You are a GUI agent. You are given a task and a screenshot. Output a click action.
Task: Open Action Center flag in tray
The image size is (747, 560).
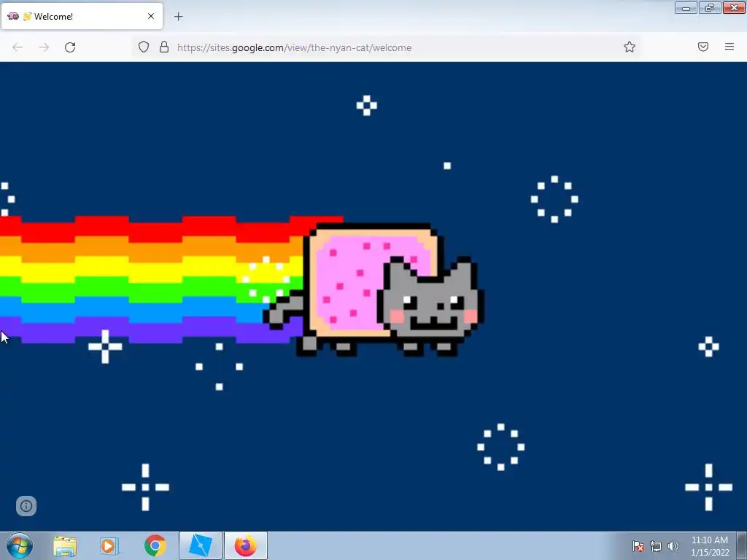point(638,546)
